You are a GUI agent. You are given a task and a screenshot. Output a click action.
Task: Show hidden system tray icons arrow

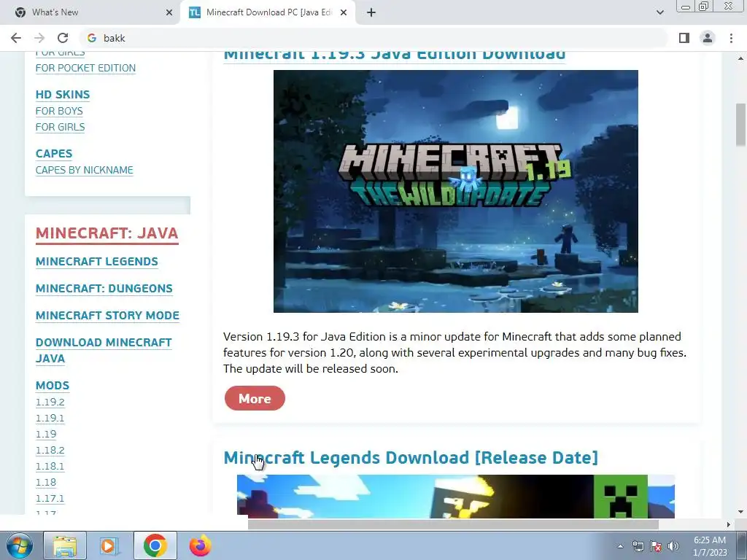coord(620,546)
